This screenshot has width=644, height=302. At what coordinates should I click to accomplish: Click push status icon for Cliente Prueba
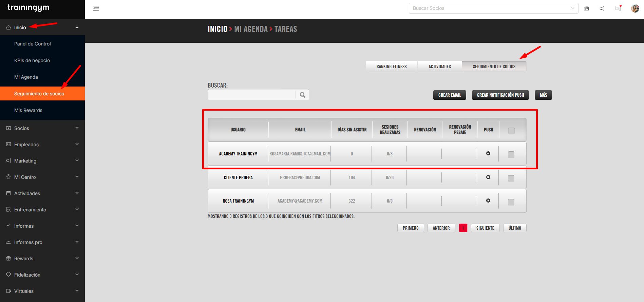pyautogui.click(x=488, y=177)
